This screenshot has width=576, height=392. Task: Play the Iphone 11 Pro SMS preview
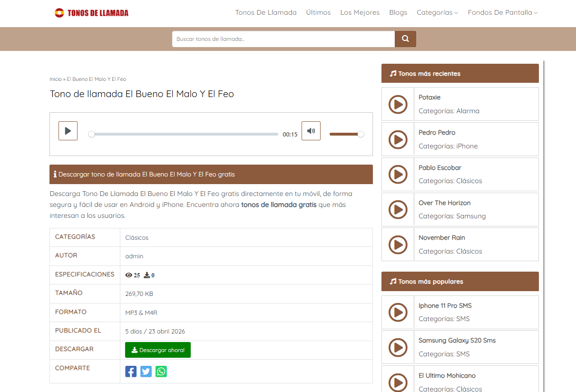tap(398, 313)
